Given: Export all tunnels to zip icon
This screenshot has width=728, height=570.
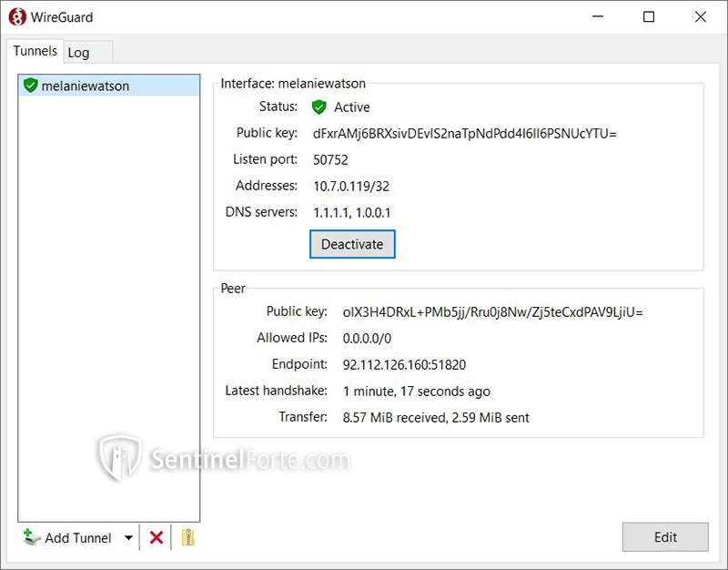Looking at the screenshot, I should tap(187, 538).
